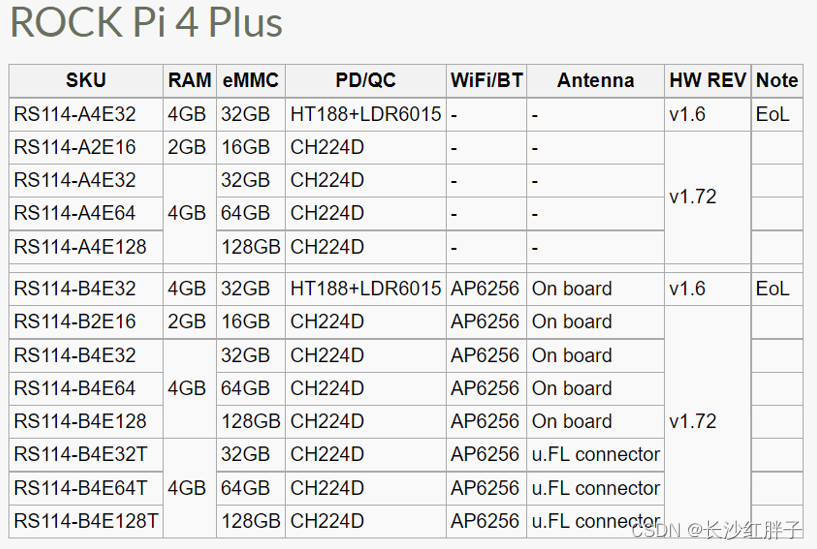This screenshot has width=817, height=549.
Task: Click the HW REV column header
Action: coord(707,81)
